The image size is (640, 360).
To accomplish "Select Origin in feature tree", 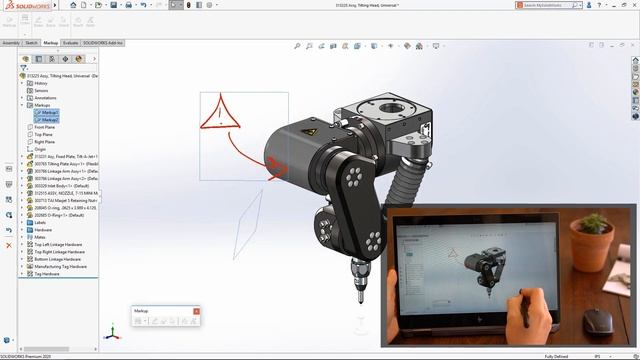I will click(x=36, y=149).
